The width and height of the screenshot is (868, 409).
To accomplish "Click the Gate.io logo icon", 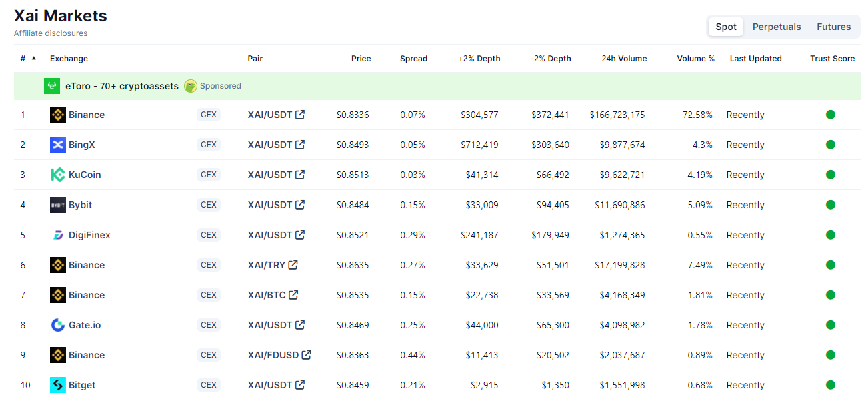I will pyautogui.click(x=58, y=325).
